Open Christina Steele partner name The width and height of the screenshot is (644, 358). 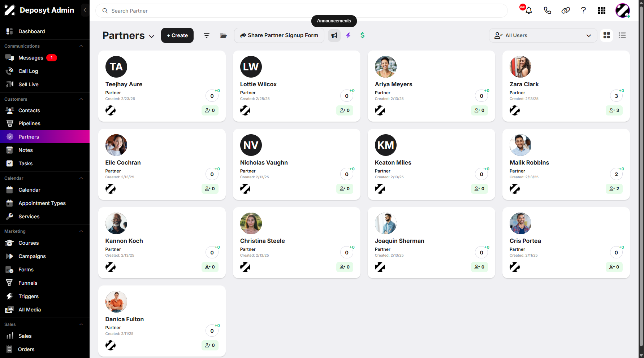pyautogui.click(x=263, y=241)
